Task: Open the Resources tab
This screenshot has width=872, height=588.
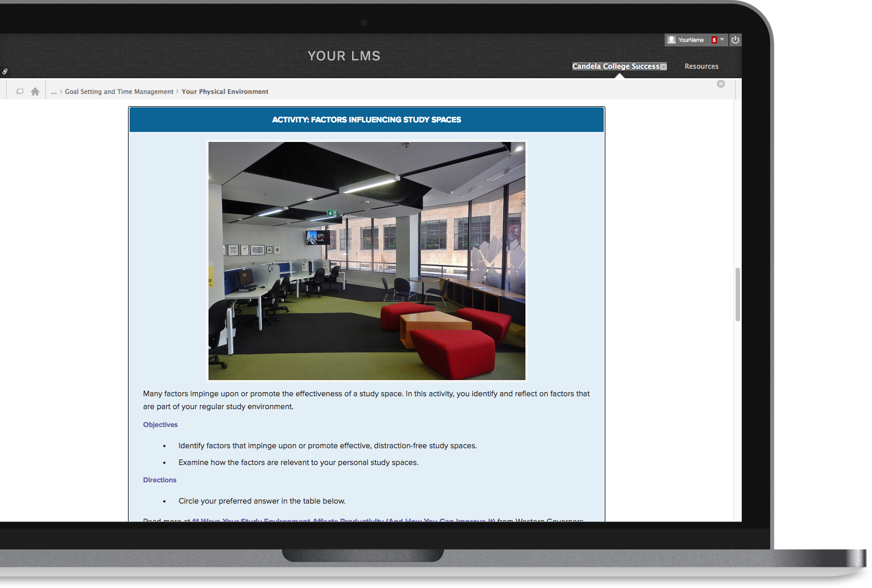Action: click(701, 66)
